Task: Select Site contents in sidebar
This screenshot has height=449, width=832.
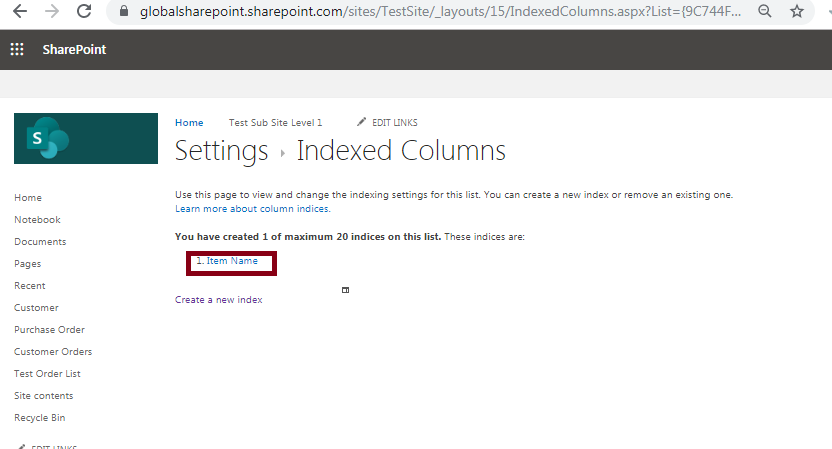Action: pyautogui.click(x=44, y=396)
